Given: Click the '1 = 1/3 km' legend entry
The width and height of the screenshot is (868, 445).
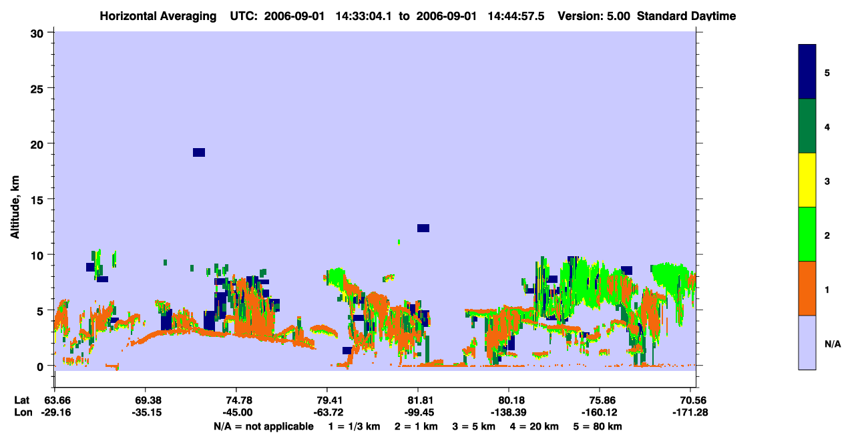Looking at the screenshot, I should pyautogui.click(x=355, y=426).
